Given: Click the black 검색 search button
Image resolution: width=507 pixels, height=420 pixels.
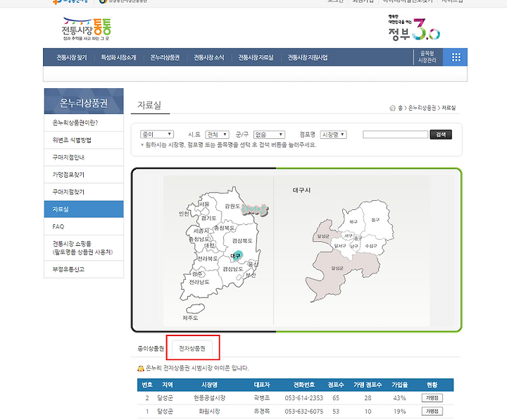Looking at the screenshot, I should [441, 135].
